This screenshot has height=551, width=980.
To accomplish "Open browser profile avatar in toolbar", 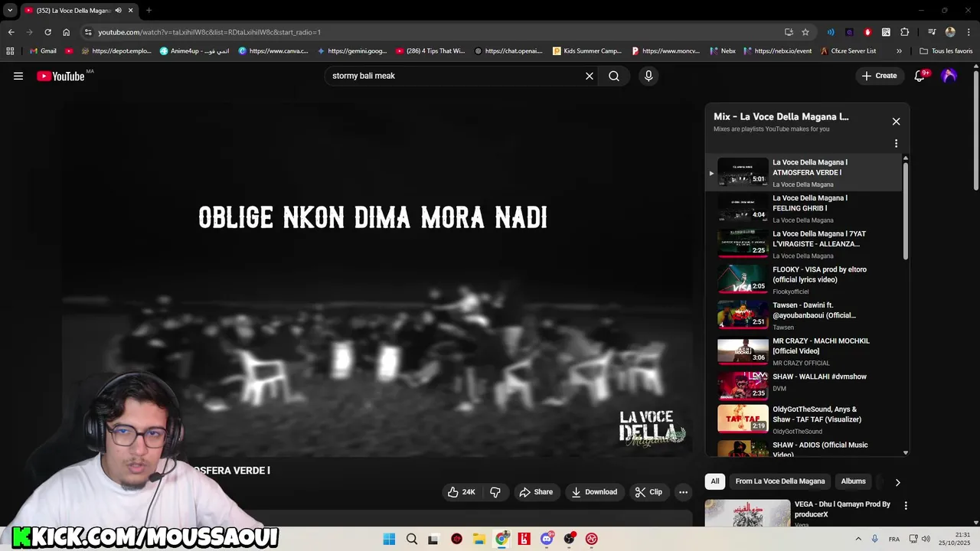I will (950, 32).
